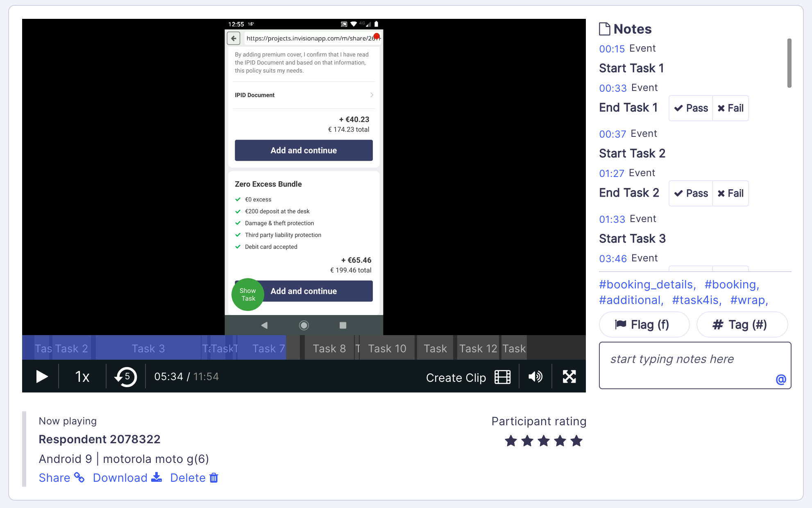This screenshot has height=508, width=812.
Task: Jump to 00:37 timestamp note
Action: click(612, 134)
